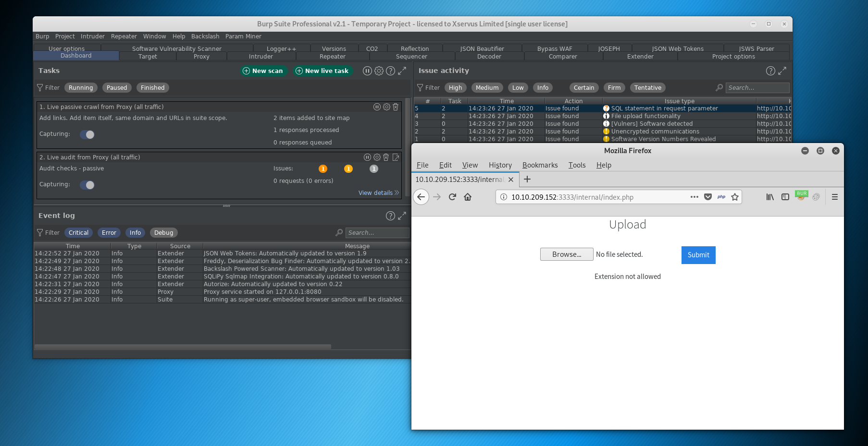Click FoxyProxy BUR extension icon
Screen dimensions: 868x446
(801, 196)
